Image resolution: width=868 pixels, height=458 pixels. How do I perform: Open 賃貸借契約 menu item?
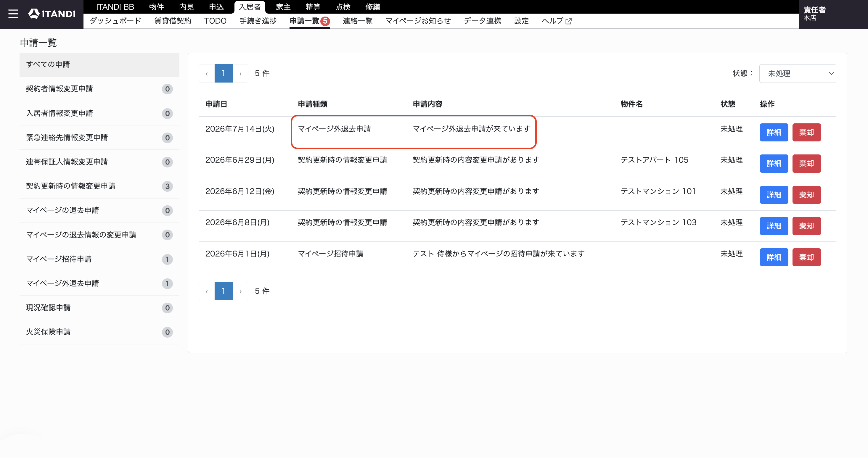pos(173,21)
